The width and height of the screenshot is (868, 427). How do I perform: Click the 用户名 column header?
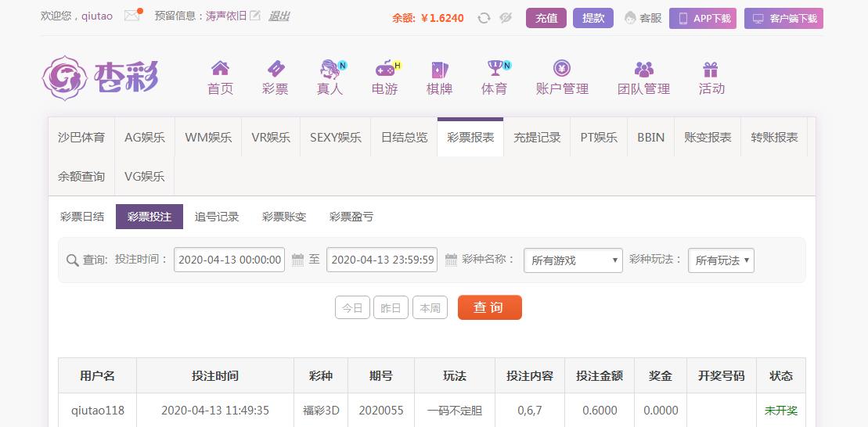(x=97, y=376)
